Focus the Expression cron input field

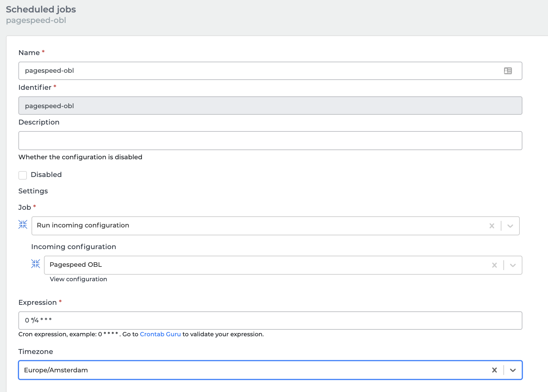[270, 321]
